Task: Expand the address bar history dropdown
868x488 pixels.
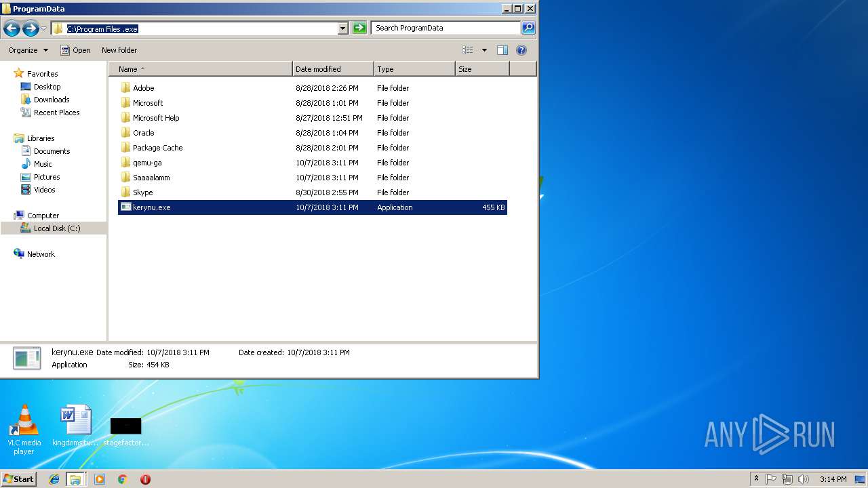Action: coord(342,28)
